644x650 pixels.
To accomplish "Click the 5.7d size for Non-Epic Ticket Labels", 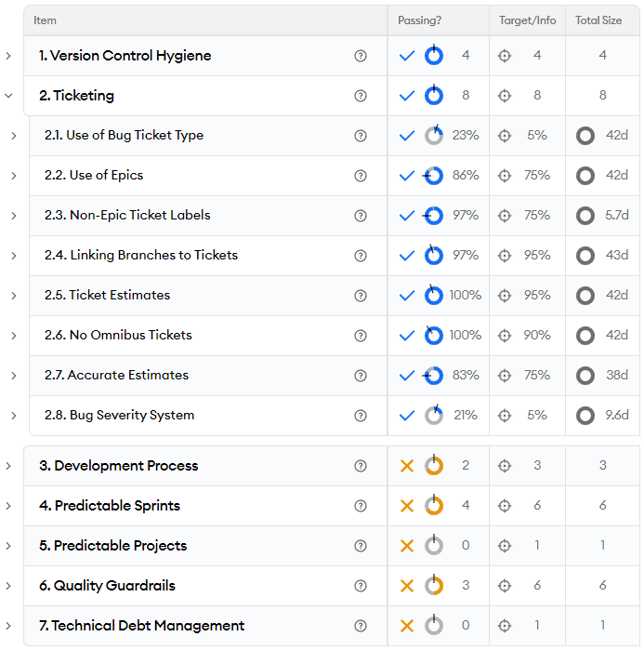I will pyautogui.click(x=617, y=215).
